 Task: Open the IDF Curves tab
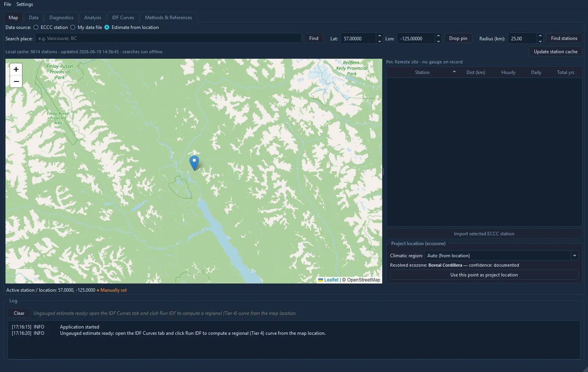(x=123, y=18)
